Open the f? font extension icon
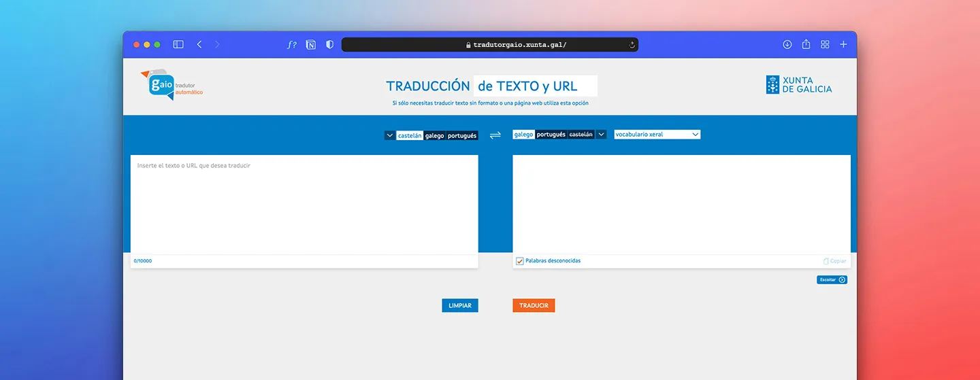 coord(292,44)
